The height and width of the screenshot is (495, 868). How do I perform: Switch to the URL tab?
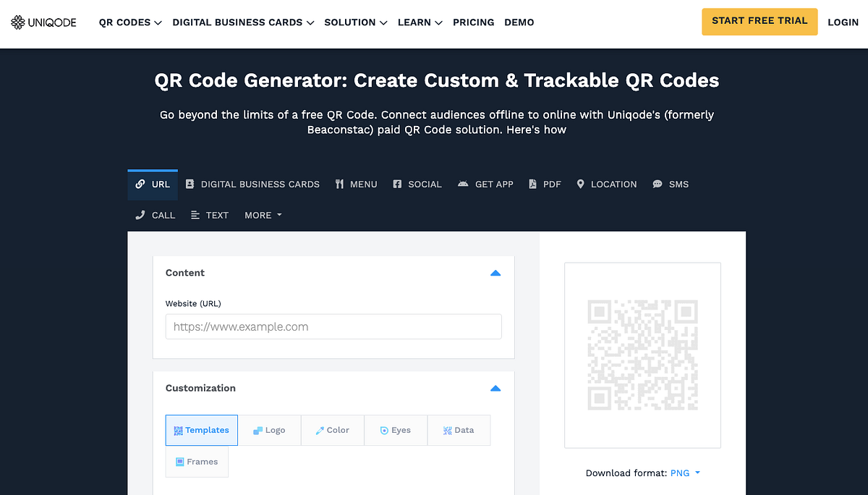click(153, 184)
